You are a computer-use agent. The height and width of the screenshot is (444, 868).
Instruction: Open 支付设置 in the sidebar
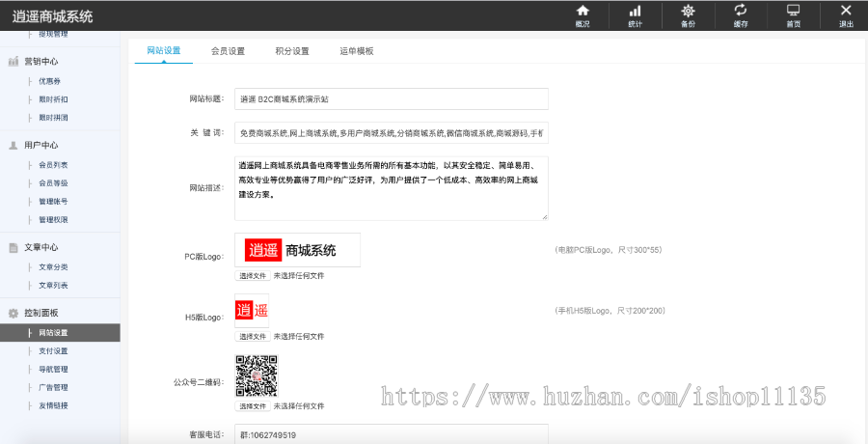pos(53,351)
